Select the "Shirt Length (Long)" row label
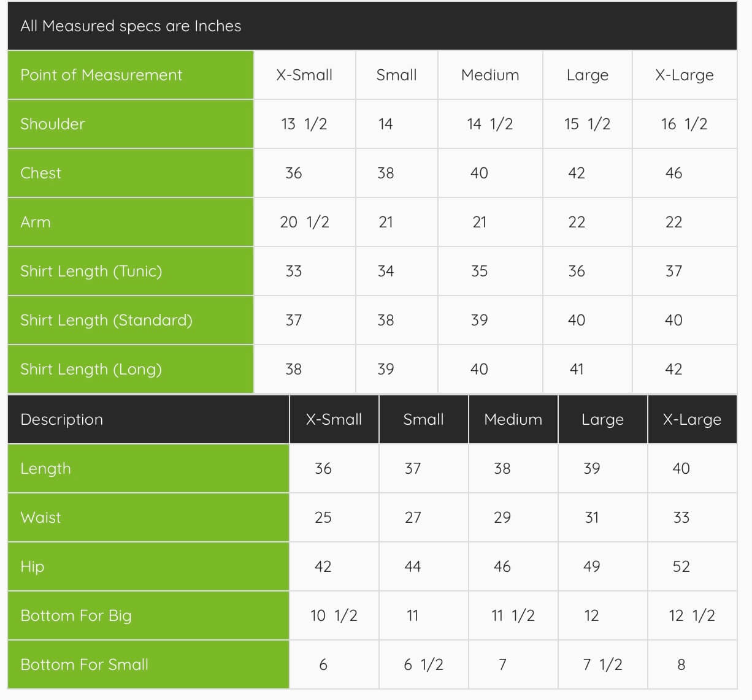Image resolution: width=752 pixels, height=700 pixels. click(91, 369)
